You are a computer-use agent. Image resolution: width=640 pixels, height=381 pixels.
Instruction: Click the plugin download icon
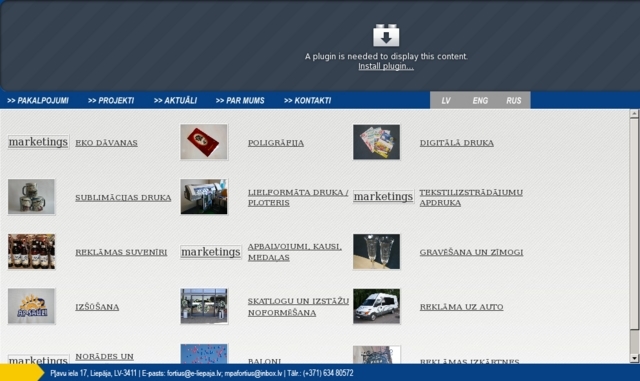click(386, 36)
